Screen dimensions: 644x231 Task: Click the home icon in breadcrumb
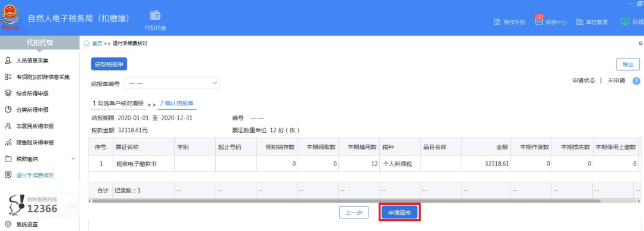(x=86, y=43)
